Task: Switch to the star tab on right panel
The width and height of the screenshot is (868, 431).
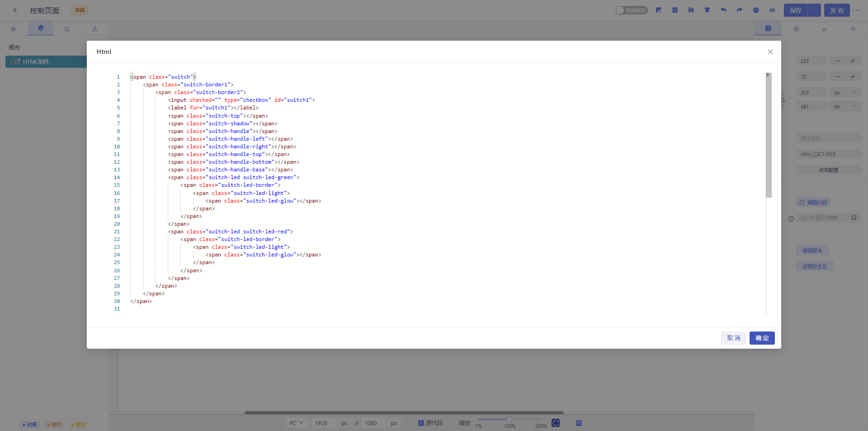Action: pos(825,29)
